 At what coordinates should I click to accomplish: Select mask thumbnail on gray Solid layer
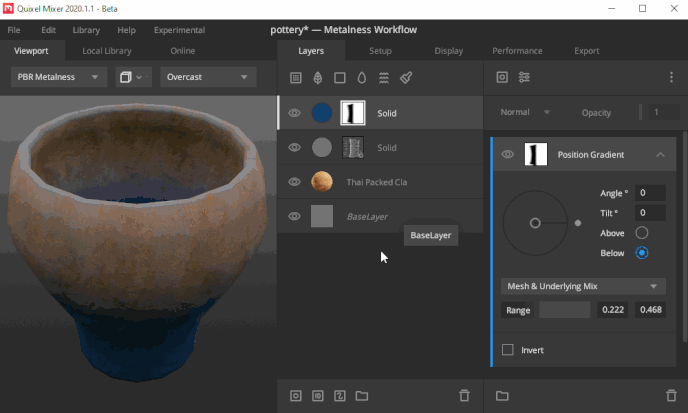click(x=353, y=147)
